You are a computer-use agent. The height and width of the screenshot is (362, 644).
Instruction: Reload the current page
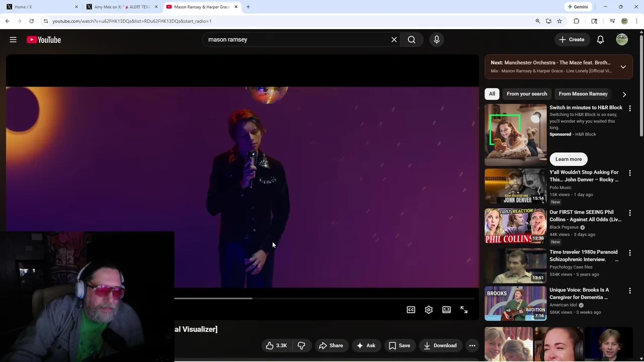[x=31, y=21]
